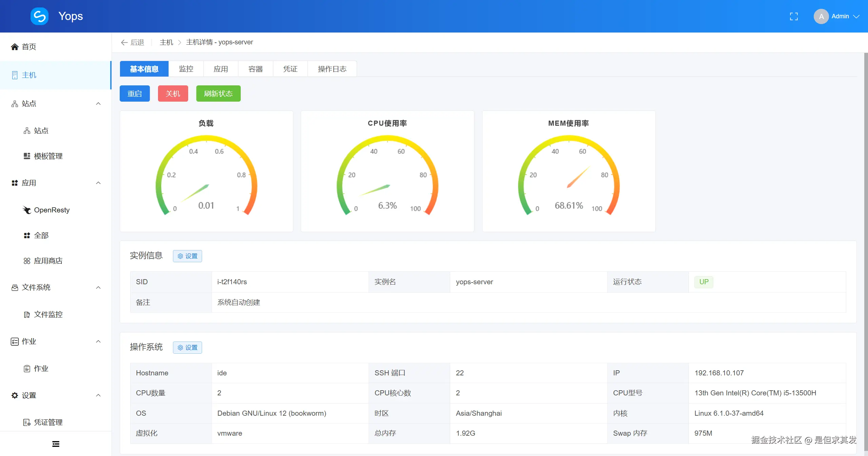Screen dimensions: 868x456
Task: Click the MEM使用率 gauge chart
Action: point(569,176)
